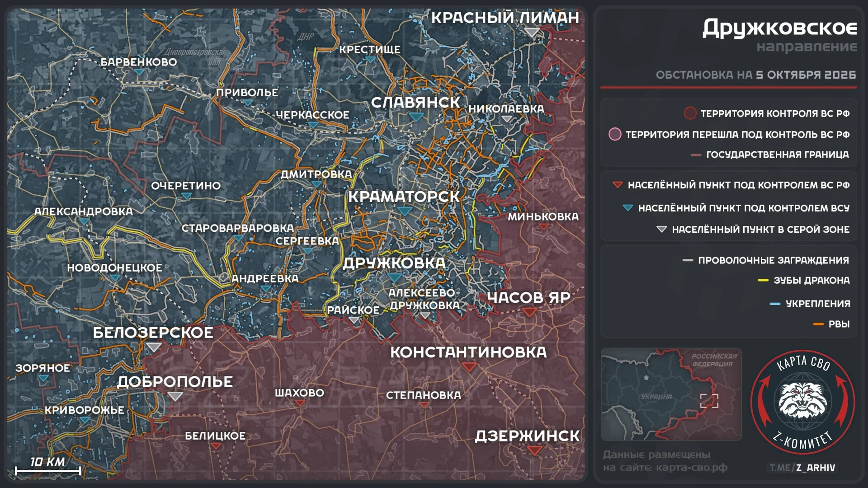Screen dimensions: 868x488
Task: Click the Николаевка grey marker
Action: 507,119
